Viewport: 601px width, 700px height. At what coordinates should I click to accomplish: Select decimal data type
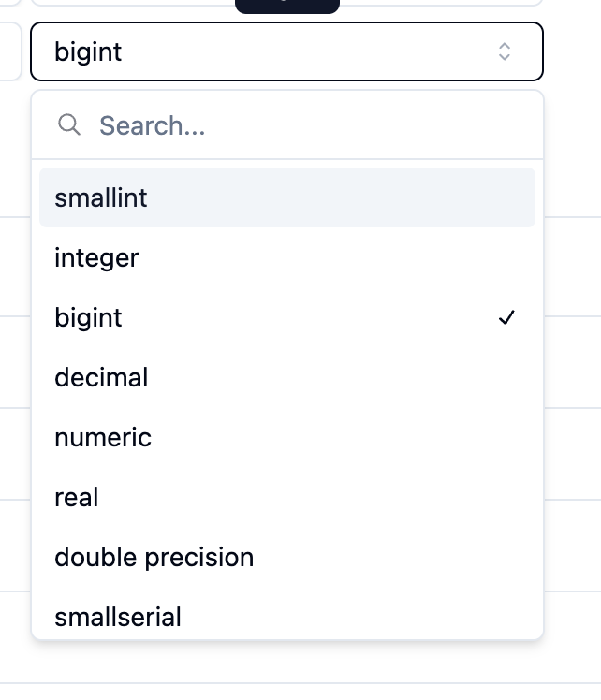pos(102,378)
